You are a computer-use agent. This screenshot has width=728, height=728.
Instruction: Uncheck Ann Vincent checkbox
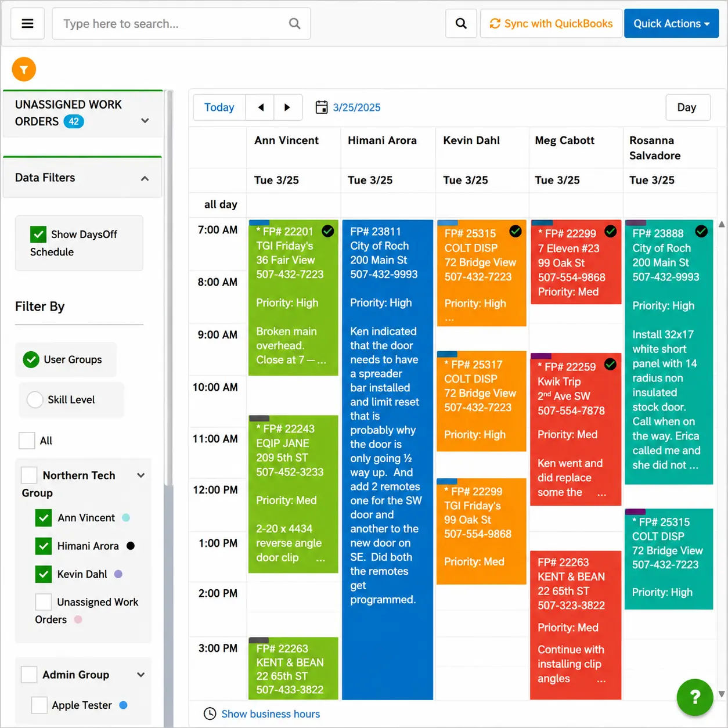pyautogui.click(x=44, y=518)
